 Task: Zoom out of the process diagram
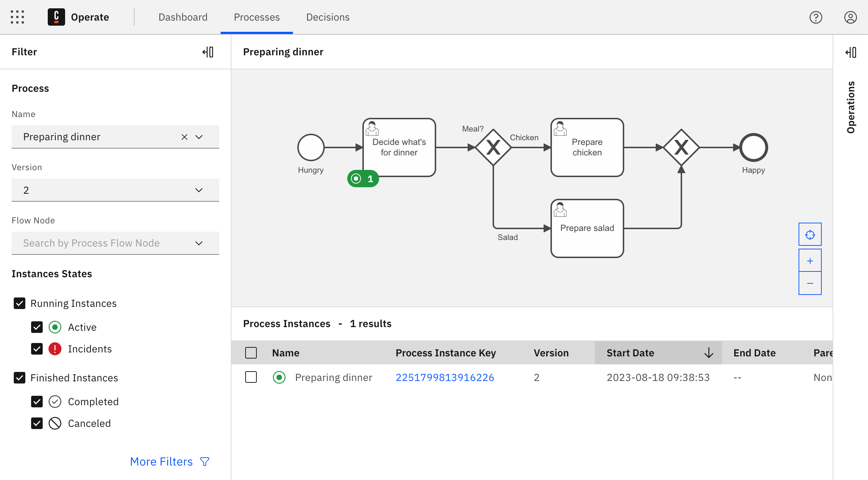pyautogui.click(x=810, y=283)
